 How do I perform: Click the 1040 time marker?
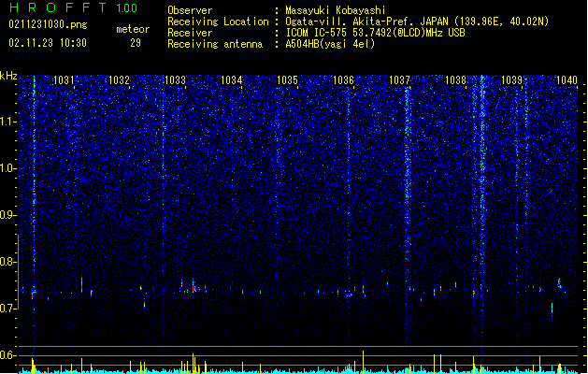tap(567, 80)
